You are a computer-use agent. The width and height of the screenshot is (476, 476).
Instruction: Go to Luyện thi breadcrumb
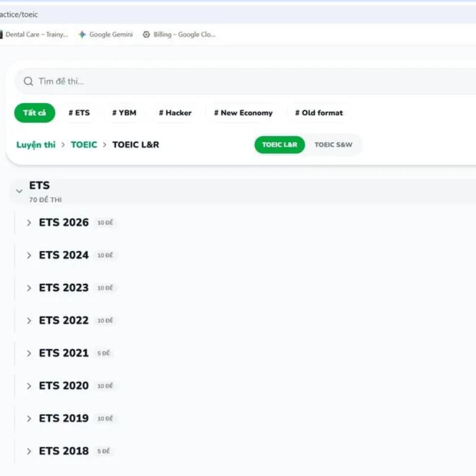[x=36, y=145]
